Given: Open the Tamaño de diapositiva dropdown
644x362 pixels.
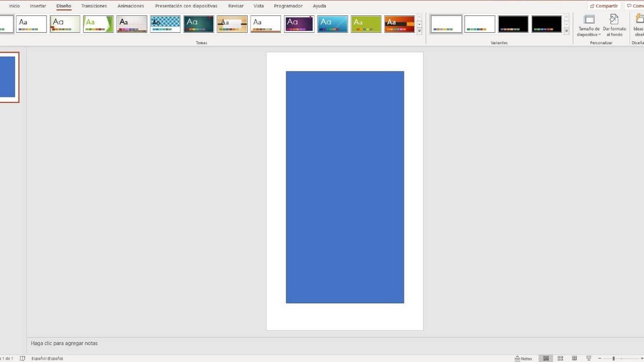Looking at the screenshot, I should click(589, 25).
